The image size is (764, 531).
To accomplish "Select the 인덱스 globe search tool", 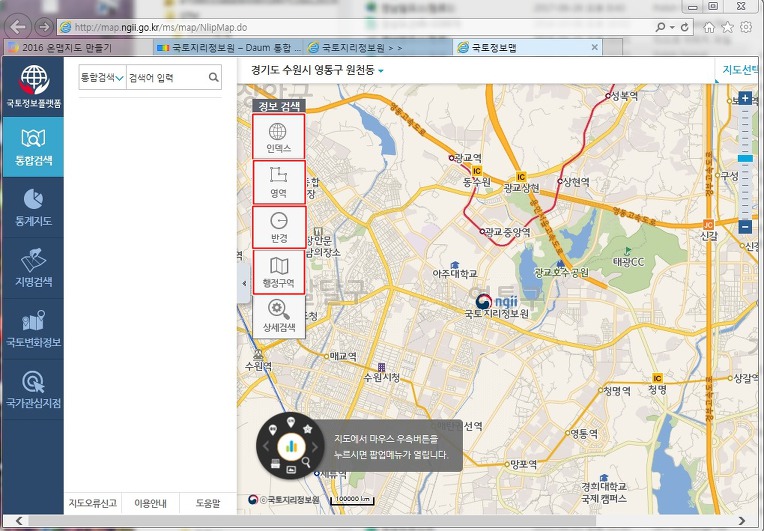I will click(279, 137).
